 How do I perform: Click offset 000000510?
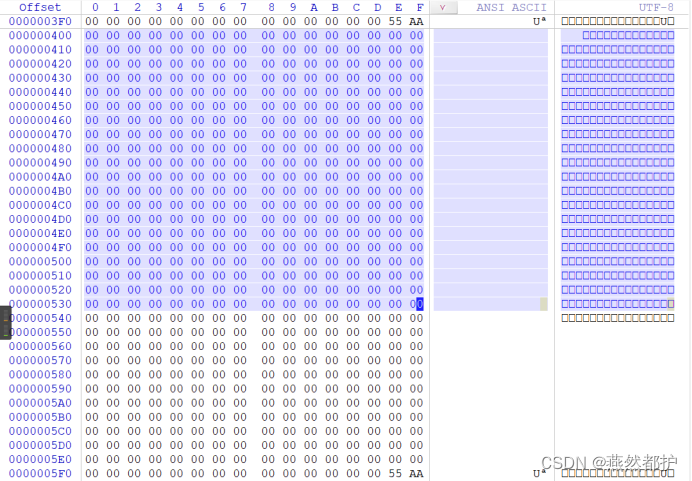tap(40, 276)
